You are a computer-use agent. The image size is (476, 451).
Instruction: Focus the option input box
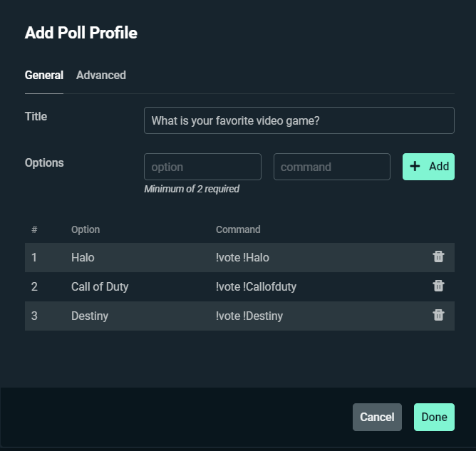[202, 167]
